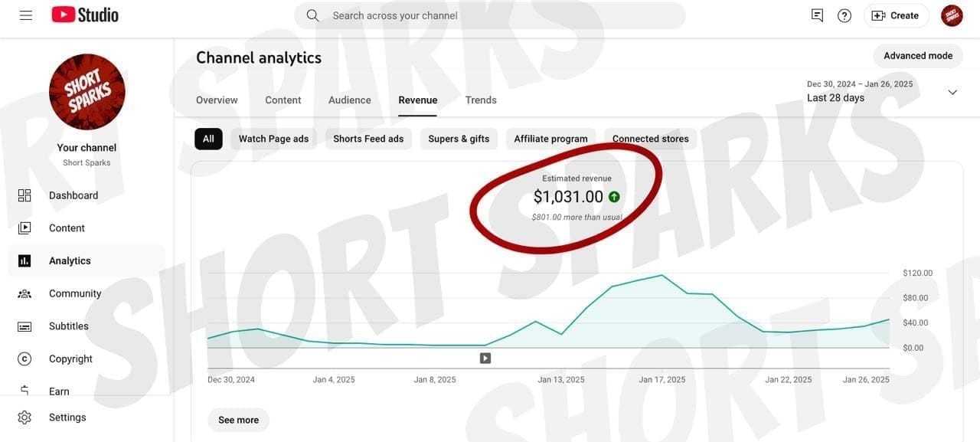
Task: Open Community in the sidebar
Action: (74, 293)
